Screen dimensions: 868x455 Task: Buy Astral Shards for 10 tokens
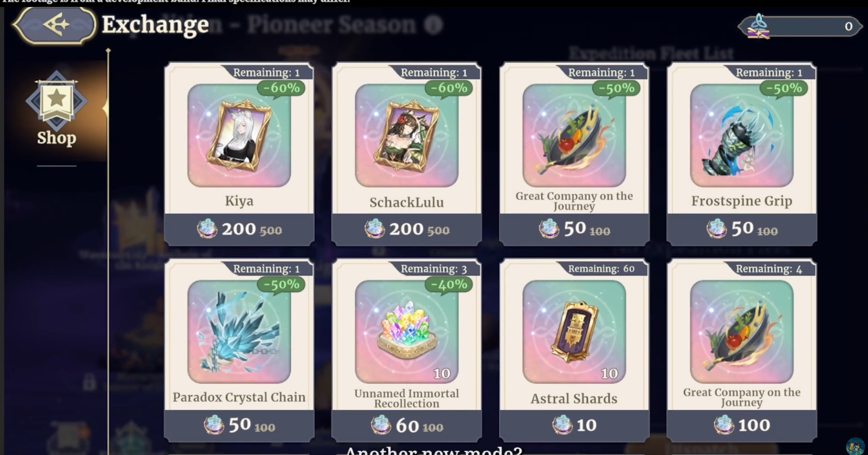tap(574, 425)
